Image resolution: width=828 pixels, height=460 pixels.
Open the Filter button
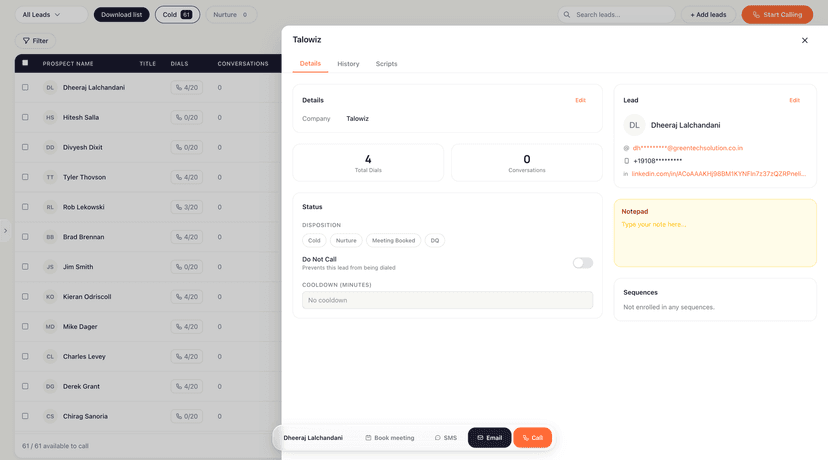click(x=35, y=41)
